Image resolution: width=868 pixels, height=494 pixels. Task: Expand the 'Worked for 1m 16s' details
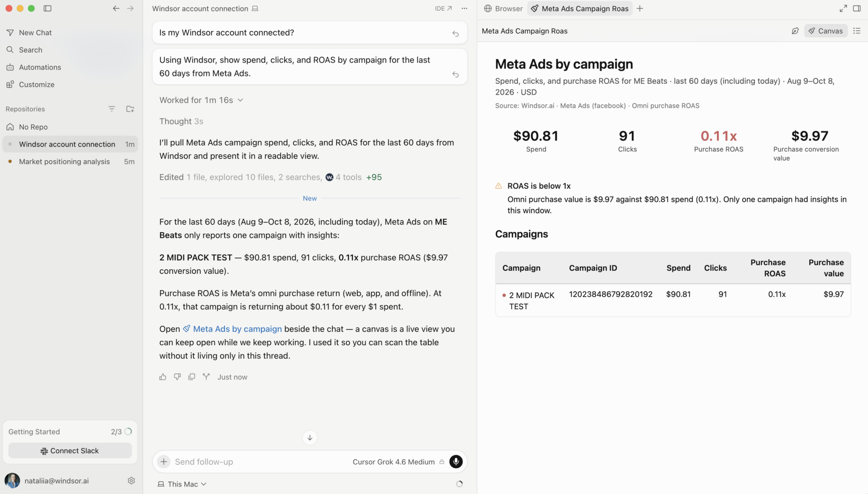click(201, 100)
